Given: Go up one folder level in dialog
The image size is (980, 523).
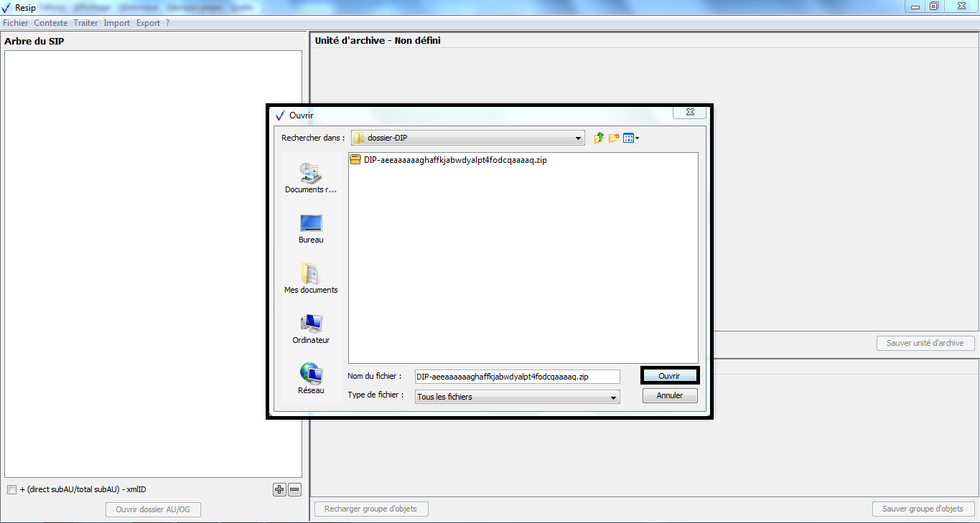Looking at the screenshot, I should click(x=599, y=138).
